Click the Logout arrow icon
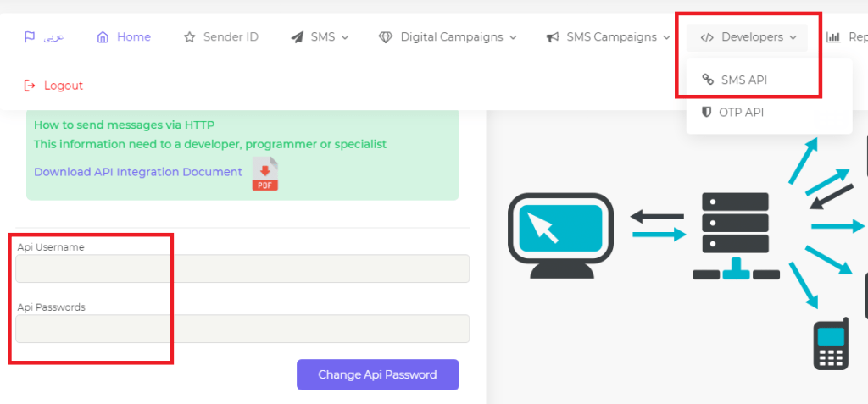 click(30, 86)
